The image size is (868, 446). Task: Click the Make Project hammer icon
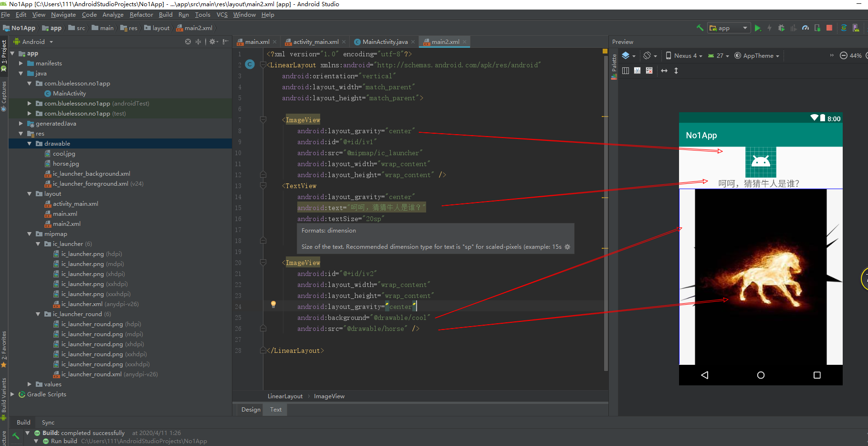point(700,28)
